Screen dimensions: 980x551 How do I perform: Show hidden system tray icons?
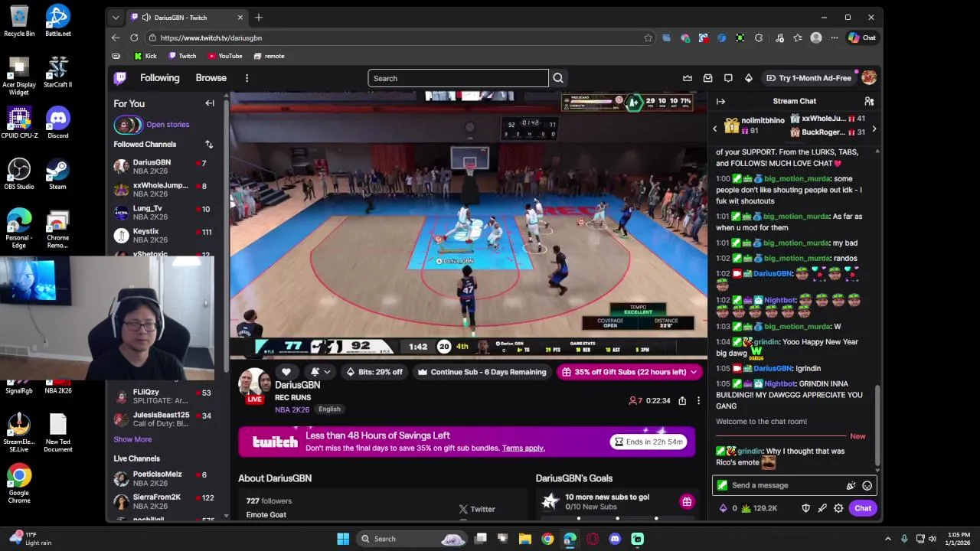pyautogui.click(x=888, y=539)
